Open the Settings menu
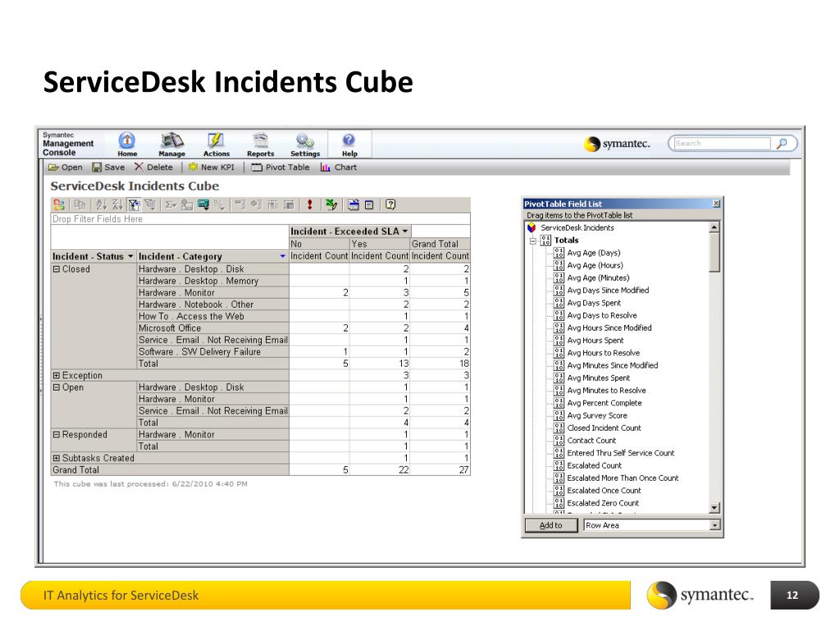 [x=305, y=144]
